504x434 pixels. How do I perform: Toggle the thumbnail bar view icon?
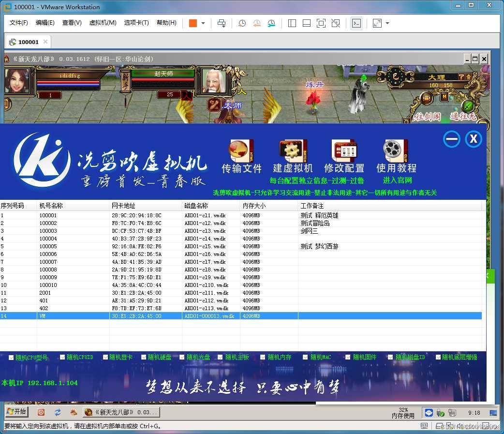307,23
